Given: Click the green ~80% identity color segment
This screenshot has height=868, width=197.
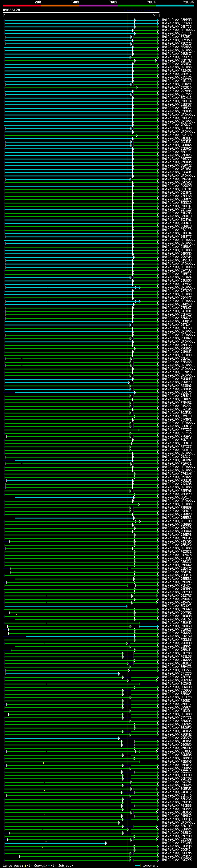Looking at the screenshot, I should click(x=137, y=6).
